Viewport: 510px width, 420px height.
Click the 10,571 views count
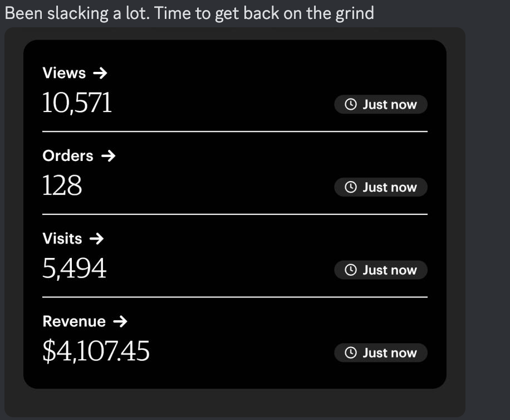[x=77, y=103]
